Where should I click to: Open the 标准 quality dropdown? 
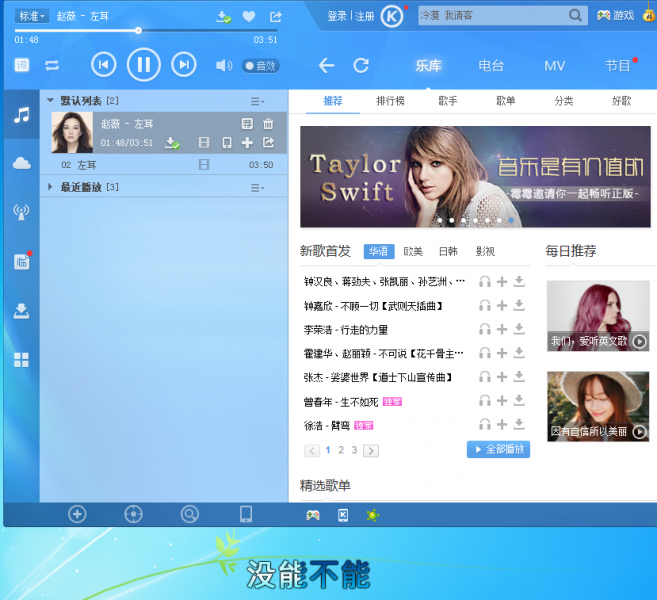click(30, 17)
